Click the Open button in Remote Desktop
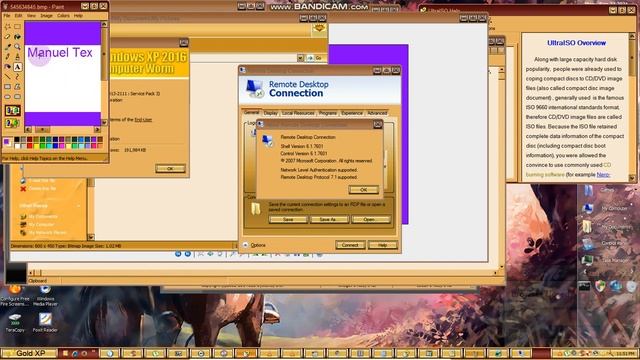This screenshot has height=360, width=640. tap(370, 220)
